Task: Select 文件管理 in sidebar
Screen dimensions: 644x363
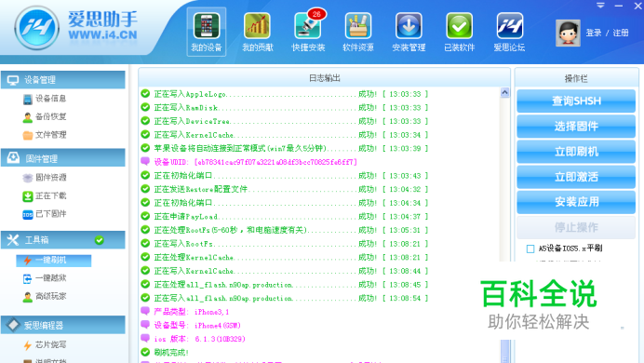Action: pyautogui.click(x=45, y=135)
